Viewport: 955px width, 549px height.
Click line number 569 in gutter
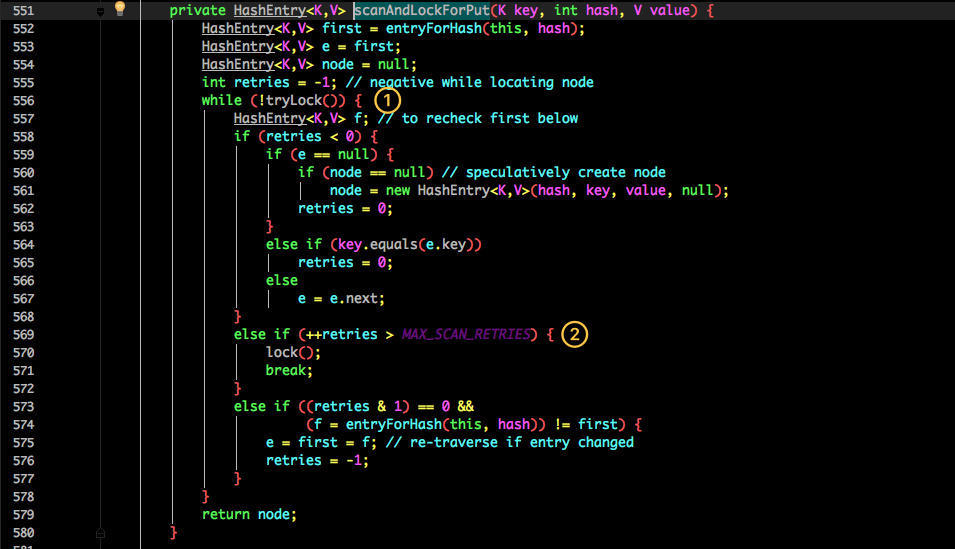24,335
